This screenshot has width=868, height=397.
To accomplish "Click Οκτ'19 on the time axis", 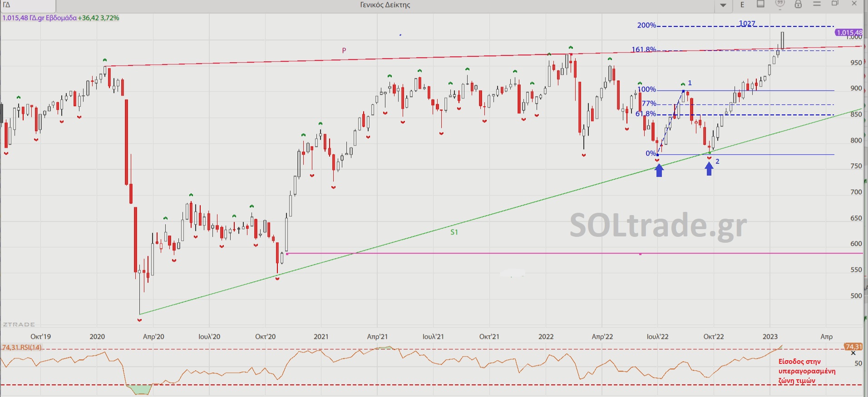I will point(40,337).
